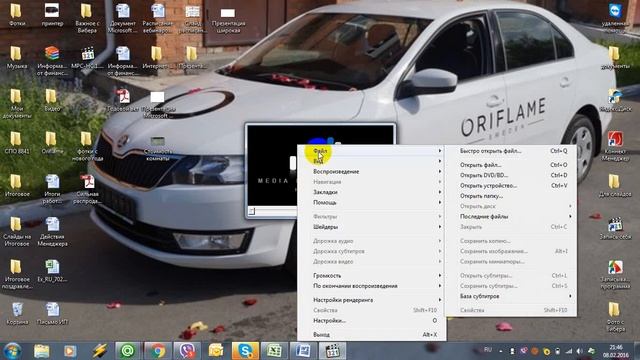Open the Письмо ИП document
Image resolution: width=640 pixels, height=360 pixels.
click(52, 313)
